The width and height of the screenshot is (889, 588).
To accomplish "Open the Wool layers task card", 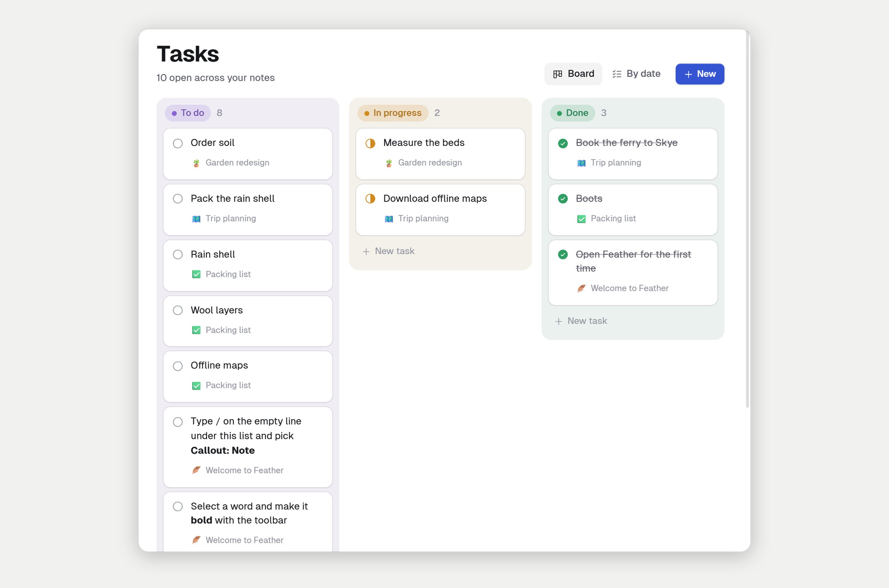I will point(248,321).
